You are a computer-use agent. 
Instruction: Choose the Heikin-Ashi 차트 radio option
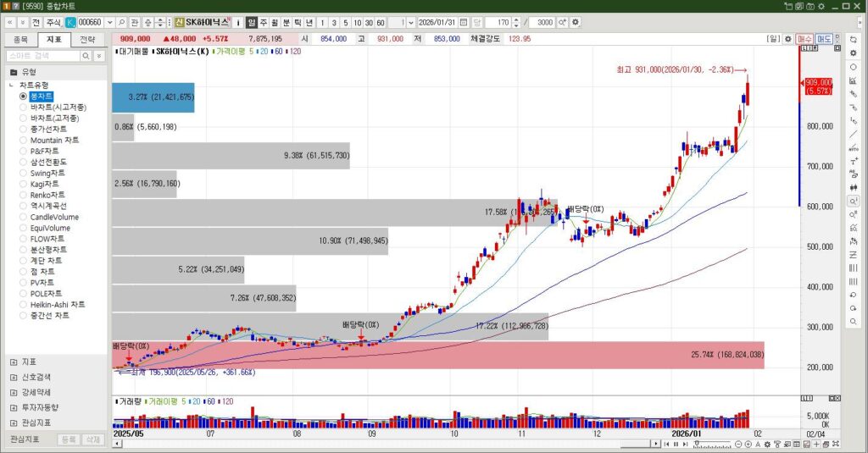coord(24,305)
